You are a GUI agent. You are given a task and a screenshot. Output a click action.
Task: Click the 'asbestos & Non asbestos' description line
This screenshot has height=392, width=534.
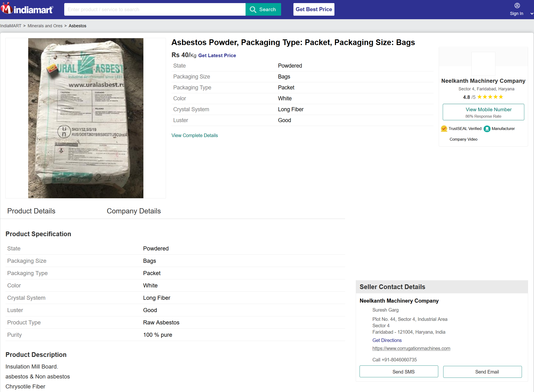[x=38, y=377]
